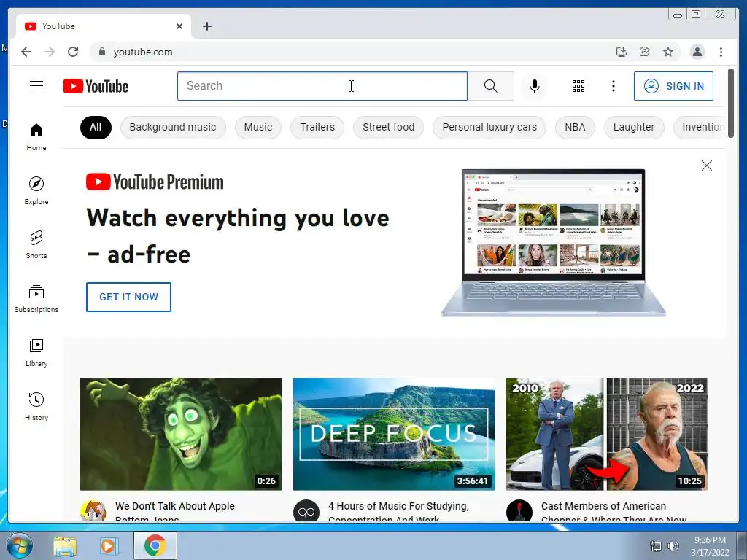Bookmark this page with the star
This screenshot has height=560, width=747.
tap(668, 52)
